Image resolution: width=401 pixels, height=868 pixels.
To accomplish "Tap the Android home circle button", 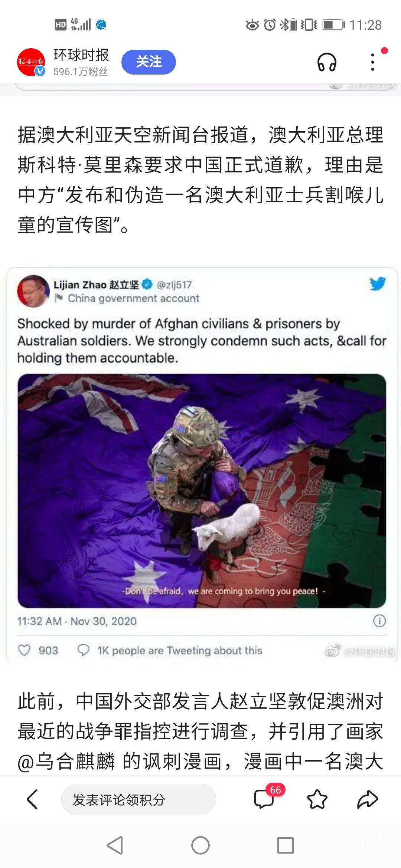I will click(200, 845).
